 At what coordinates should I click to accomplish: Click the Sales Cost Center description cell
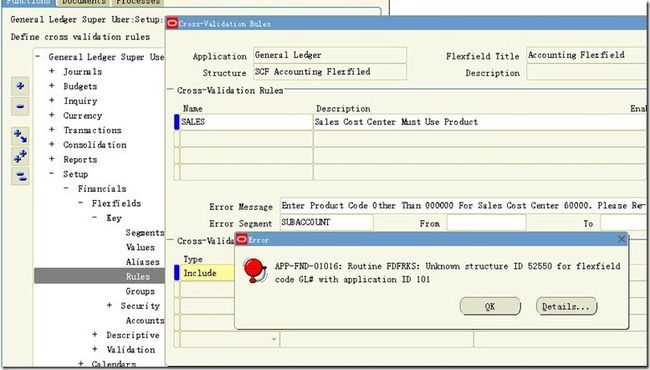coord(480,122)
